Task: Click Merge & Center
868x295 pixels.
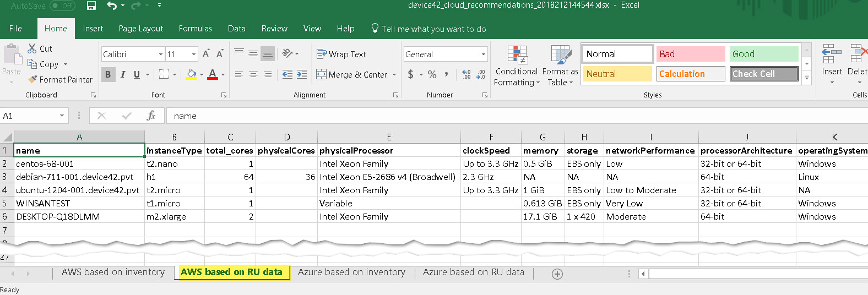Action: 352,74
